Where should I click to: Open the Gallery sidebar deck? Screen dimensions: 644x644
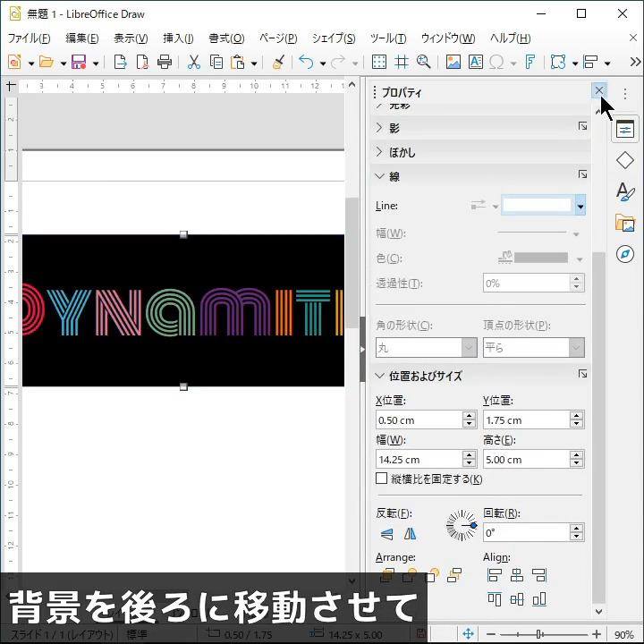[624, 223]
